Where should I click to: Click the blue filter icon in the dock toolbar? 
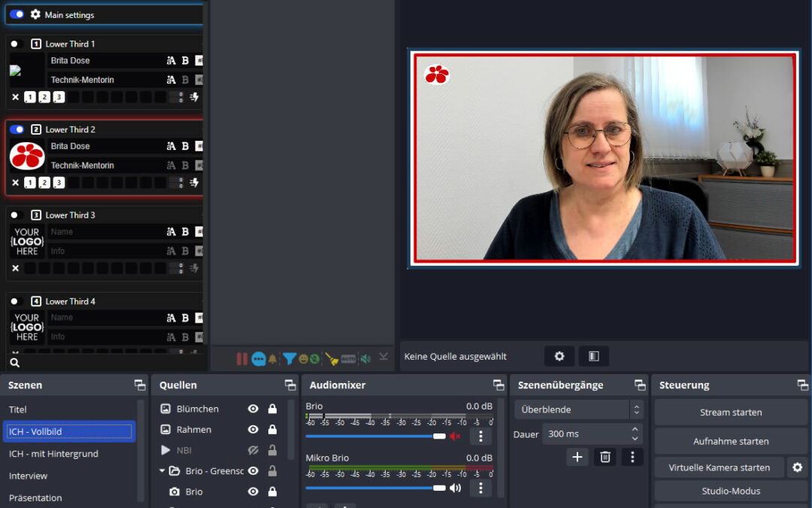(289, 359)
